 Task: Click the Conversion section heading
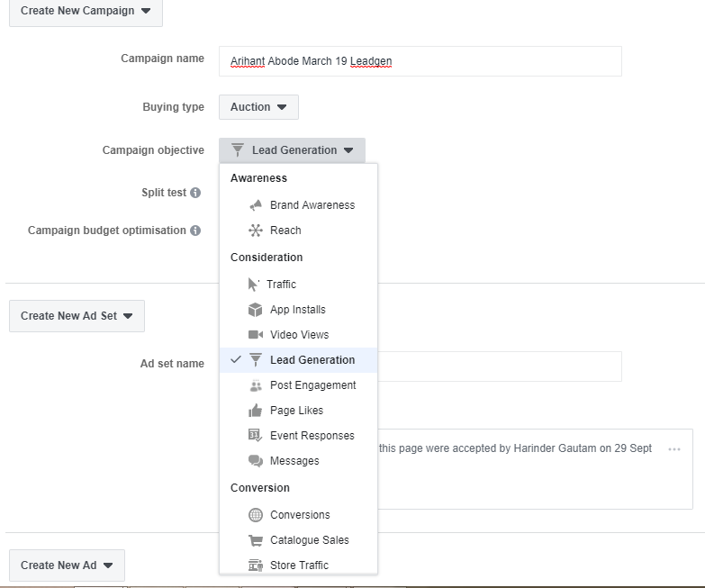click(x=260, y=488)
